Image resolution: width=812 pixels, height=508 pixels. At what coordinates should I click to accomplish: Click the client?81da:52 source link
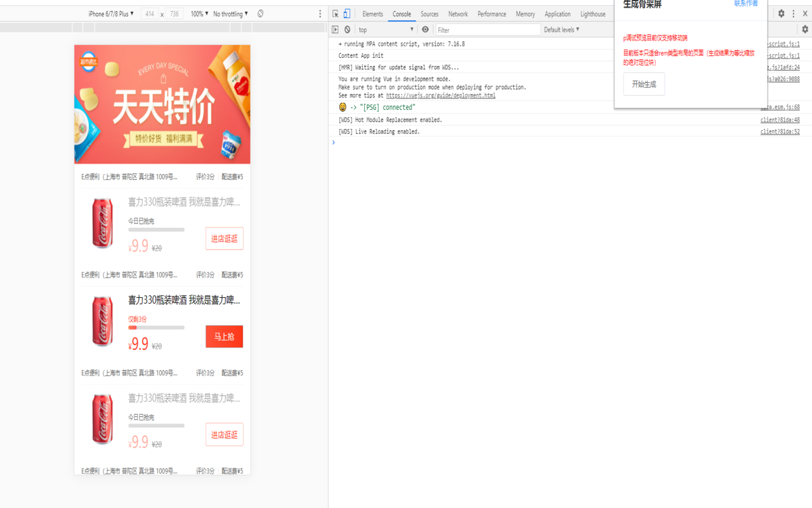pos(780,132)
